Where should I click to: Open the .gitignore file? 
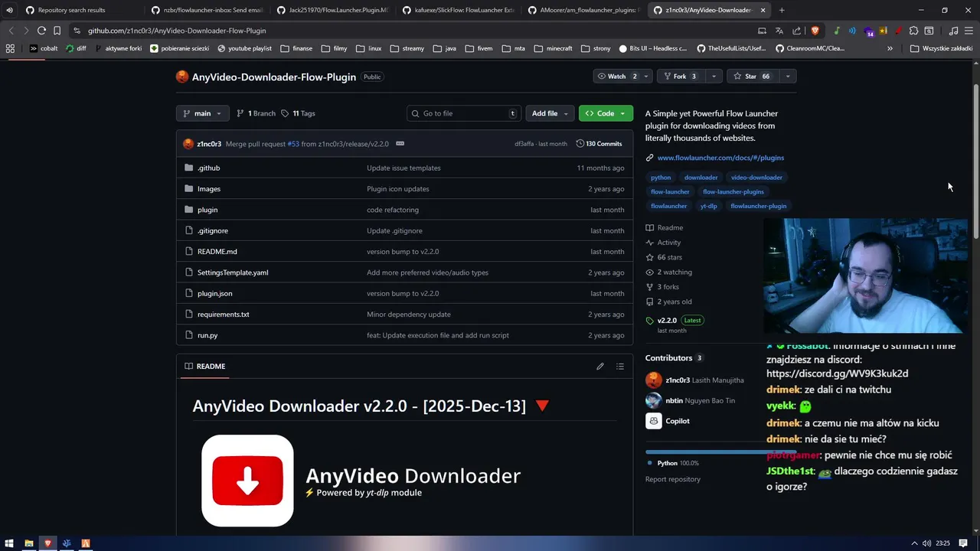212,230
